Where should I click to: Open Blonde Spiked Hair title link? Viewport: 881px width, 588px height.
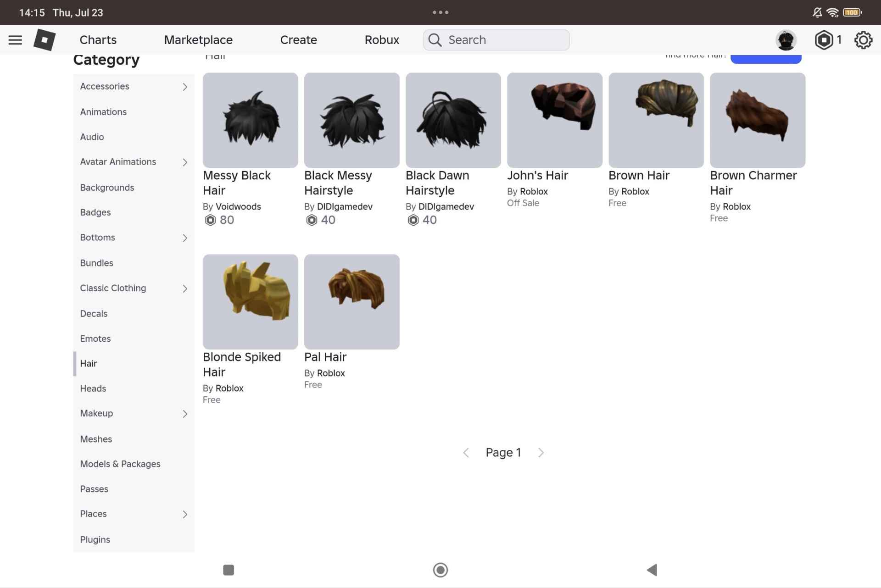point(242,364)
